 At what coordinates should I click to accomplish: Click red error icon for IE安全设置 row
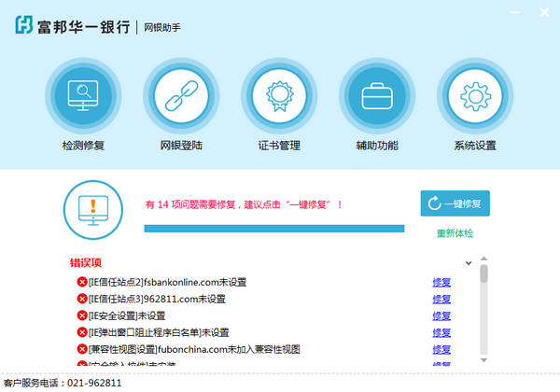(x=82, y=315)
